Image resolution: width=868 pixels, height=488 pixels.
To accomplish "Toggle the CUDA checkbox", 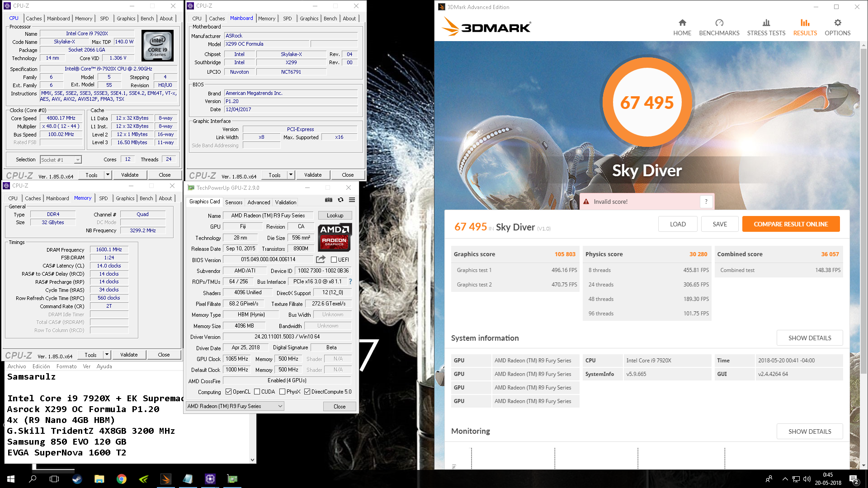I will point(257,392).
